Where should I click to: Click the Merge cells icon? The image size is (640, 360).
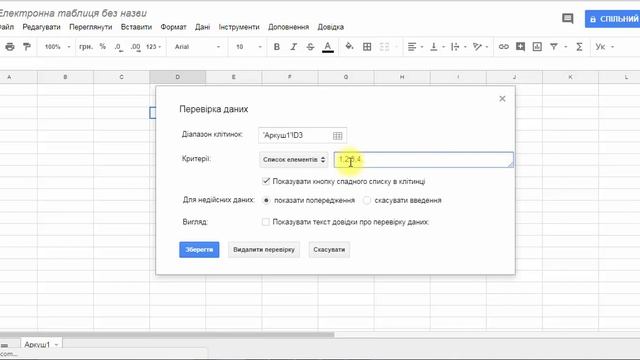pos(384,47)
